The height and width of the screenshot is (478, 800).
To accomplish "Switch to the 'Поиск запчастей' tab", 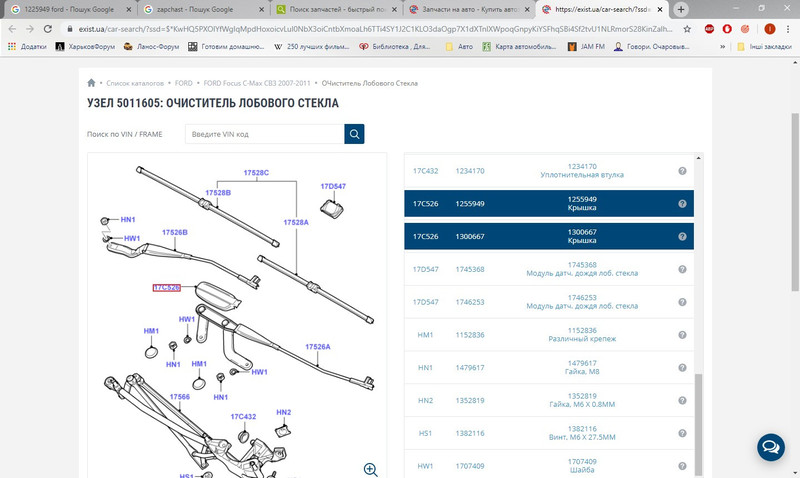I will coord(337,9).
